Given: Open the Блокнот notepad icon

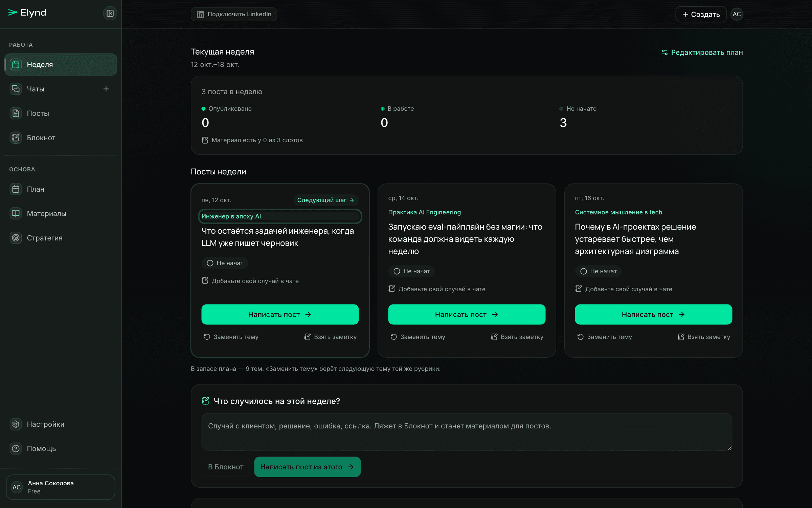Looking at the screenshot, I should tap(16, 137).
